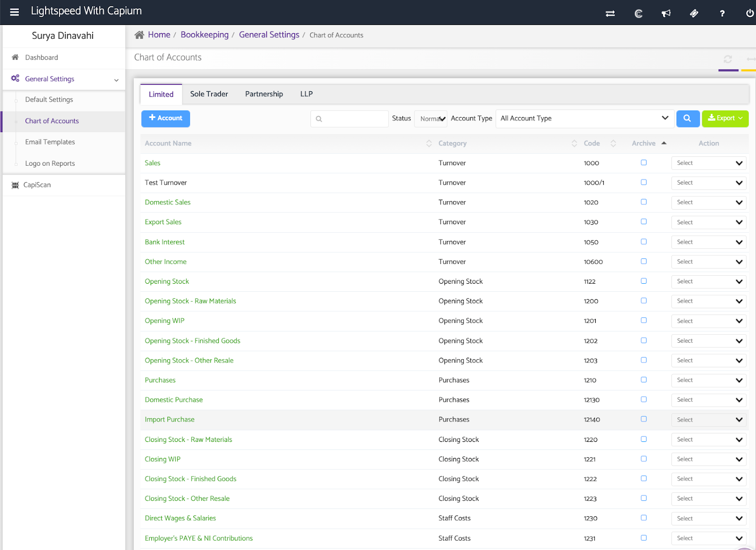Click the switch arrows icon in header
This screenshot has width=756, height=550.
(x=610, y=13)
